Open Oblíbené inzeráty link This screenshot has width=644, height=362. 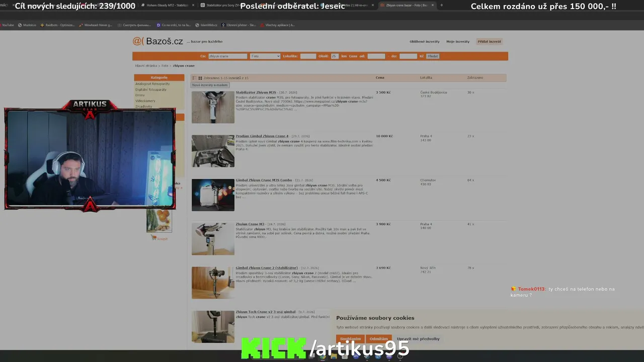(424, 42)
